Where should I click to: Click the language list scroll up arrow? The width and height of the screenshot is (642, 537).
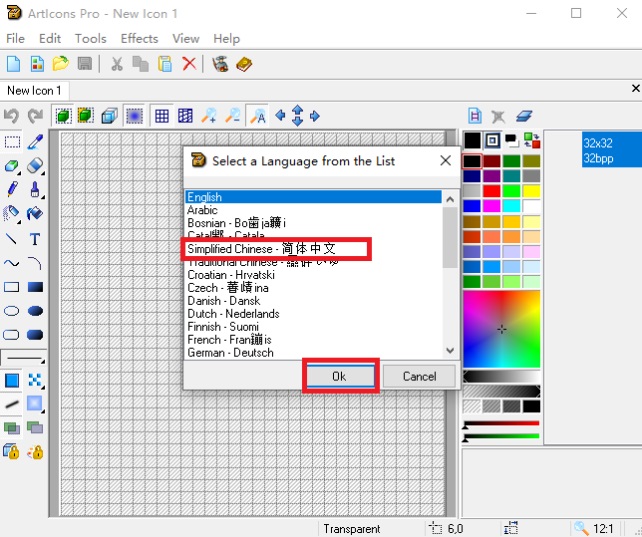click(x=450, y=199)
